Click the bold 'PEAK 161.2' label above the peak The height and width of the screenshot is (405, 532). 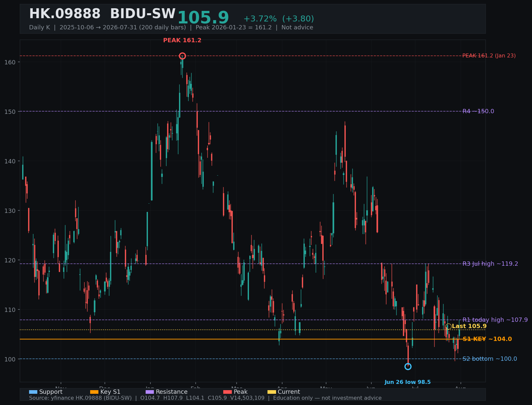click(182, 40)
